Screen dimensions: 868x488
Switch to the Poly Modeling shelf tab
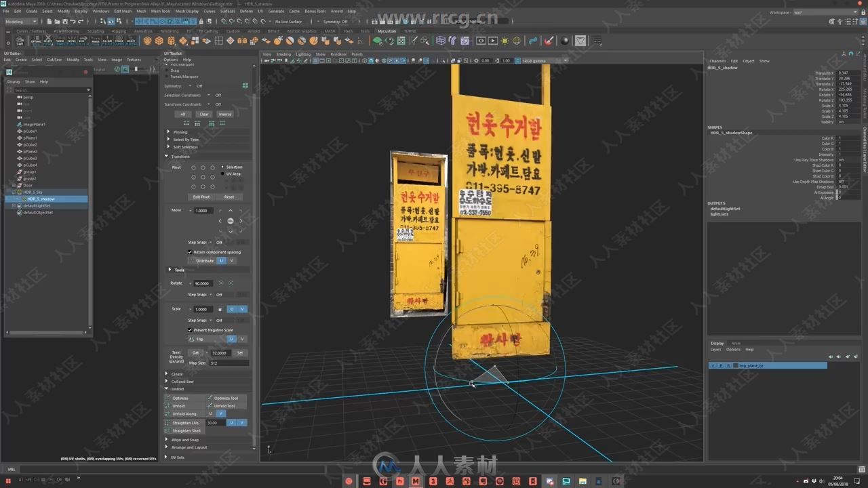pyautogui.click(x=66, y=31)
